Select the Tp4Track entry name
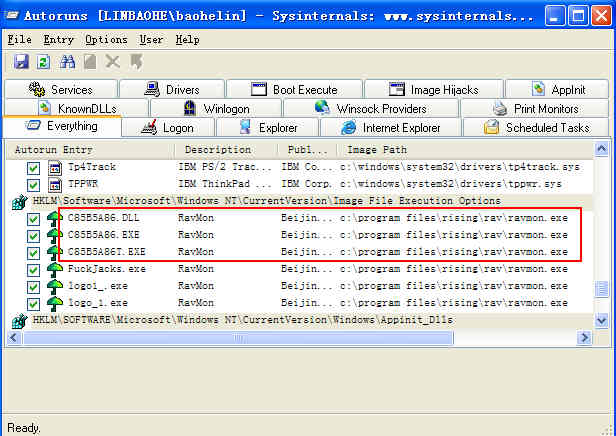The height and width of the screenshot is (436, 616). tap(92, 167)
